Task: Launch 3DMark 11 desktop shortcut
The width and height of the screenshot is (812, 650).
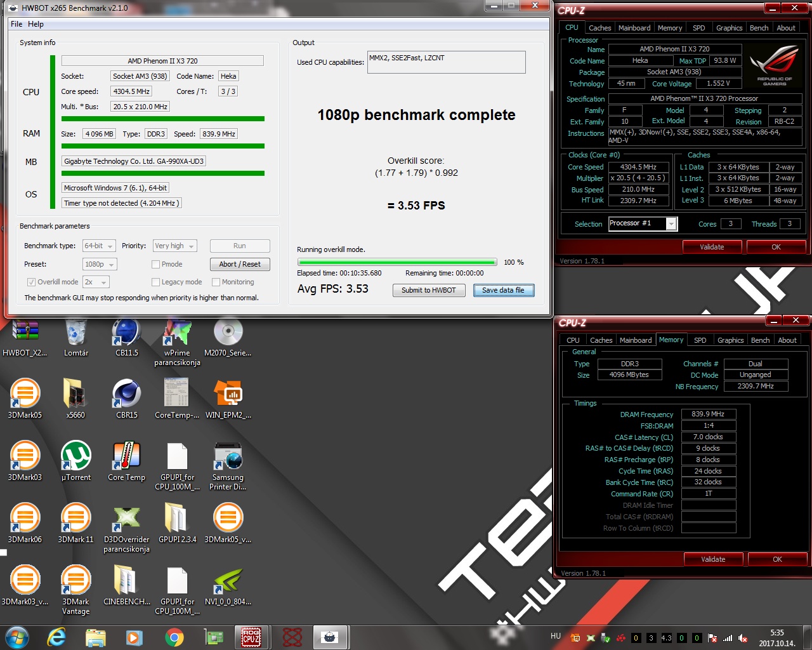Action: point(76,523)
